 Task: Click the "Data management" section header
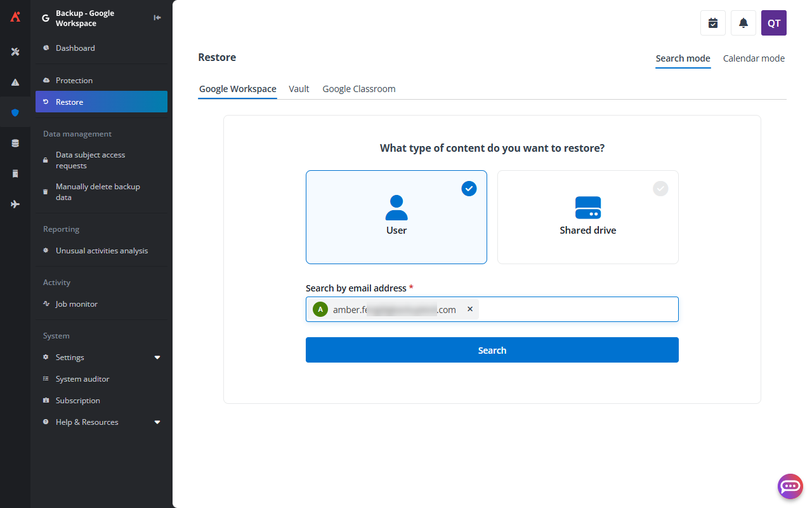point(77,134)
